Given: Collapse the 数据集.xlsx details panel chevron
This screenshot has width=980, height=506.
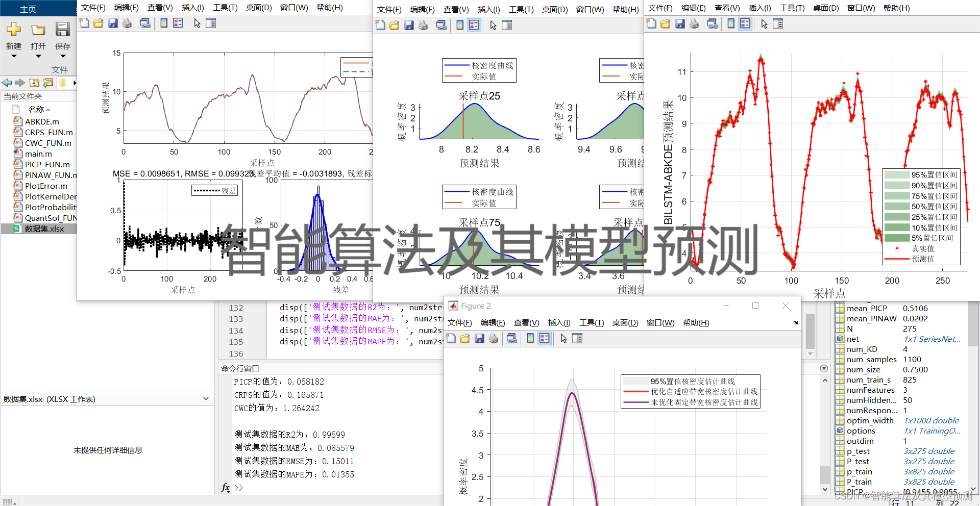Looking at the screenshot, I should 206,399.
